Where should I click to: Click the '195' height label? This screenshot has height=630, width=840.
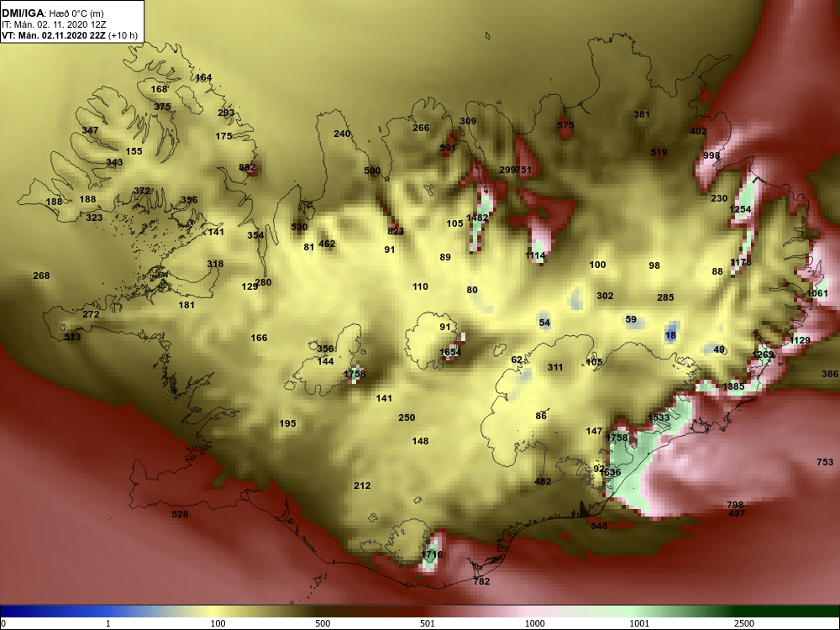[x=288, y=423]
